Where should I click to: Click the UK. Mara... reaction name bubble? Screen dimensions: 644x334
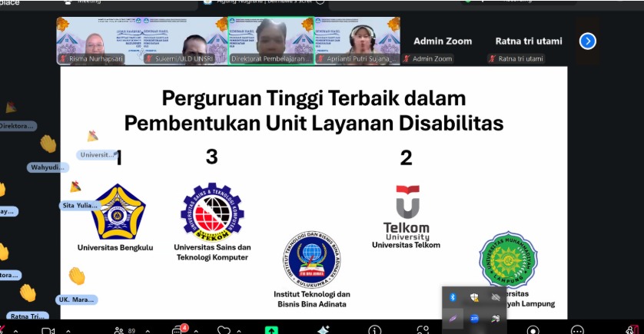[x=76, y=299]
